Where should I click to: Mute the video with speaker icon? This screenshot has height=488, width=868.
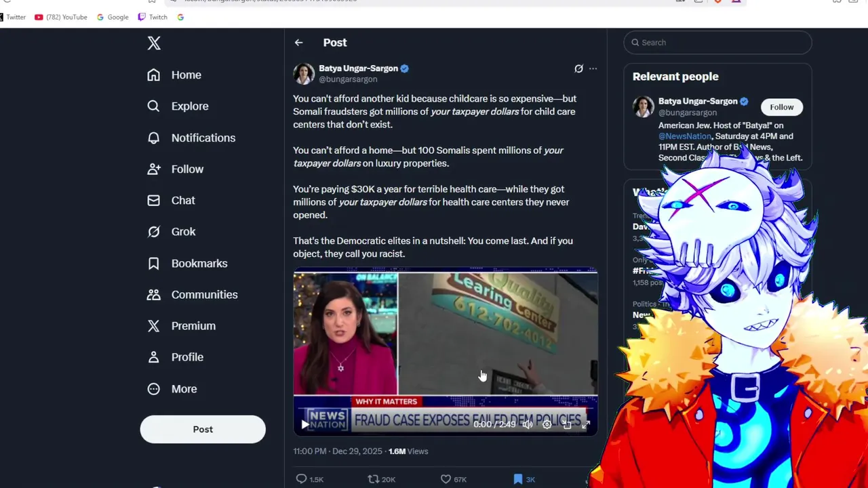coord(528,424)
